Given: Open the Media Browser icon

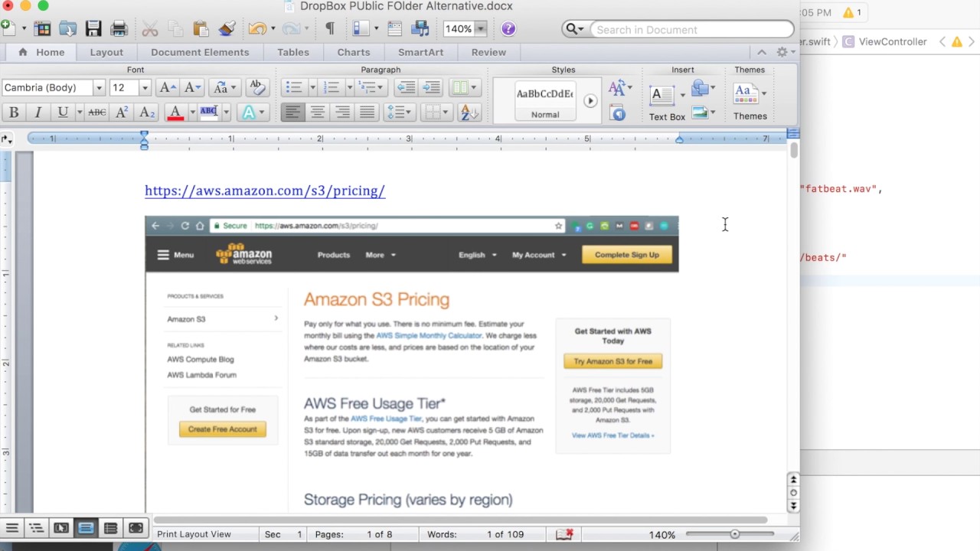Looking at the screenshot, I should pyautogui.click(x=420, y=29).
